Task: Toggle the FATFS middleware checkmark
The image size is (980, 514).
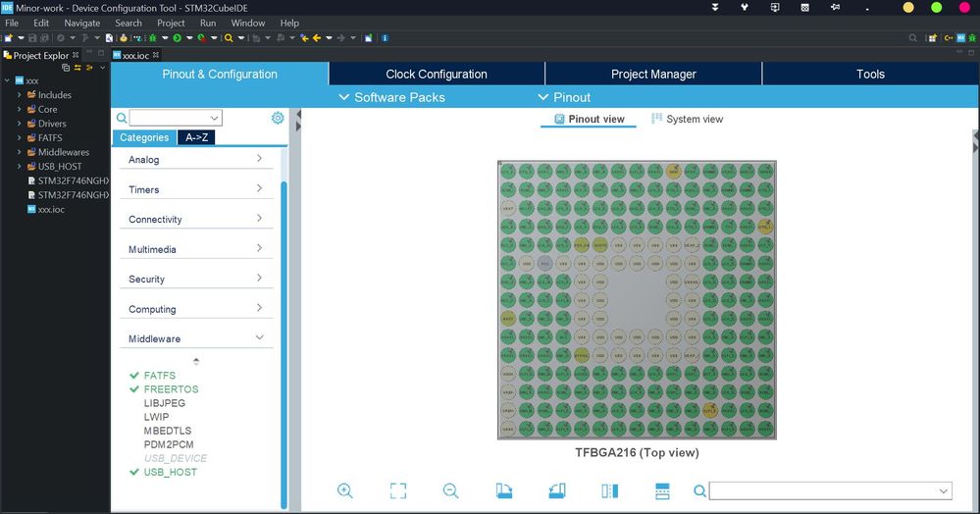Action: (x=133, y=375)
